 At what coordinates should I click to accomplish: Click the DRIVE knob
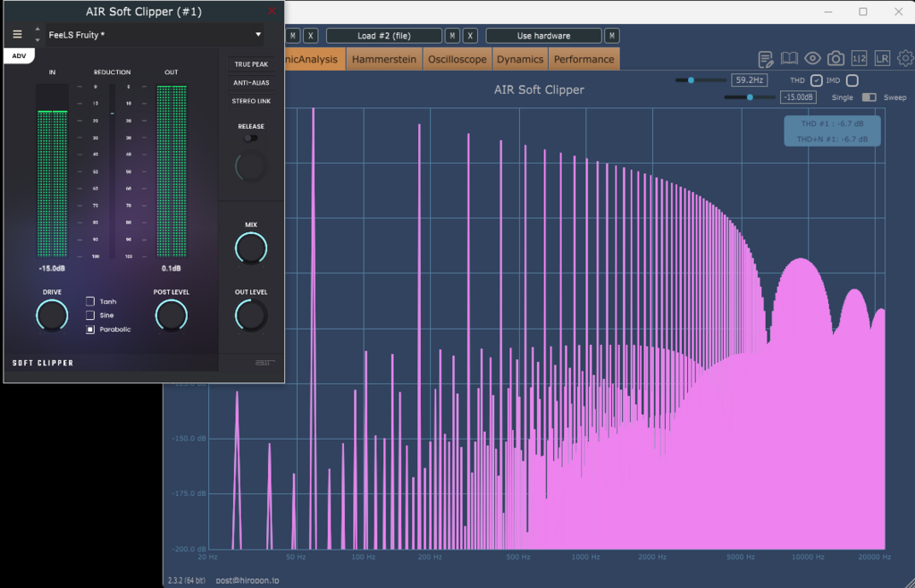click(52, 315)
